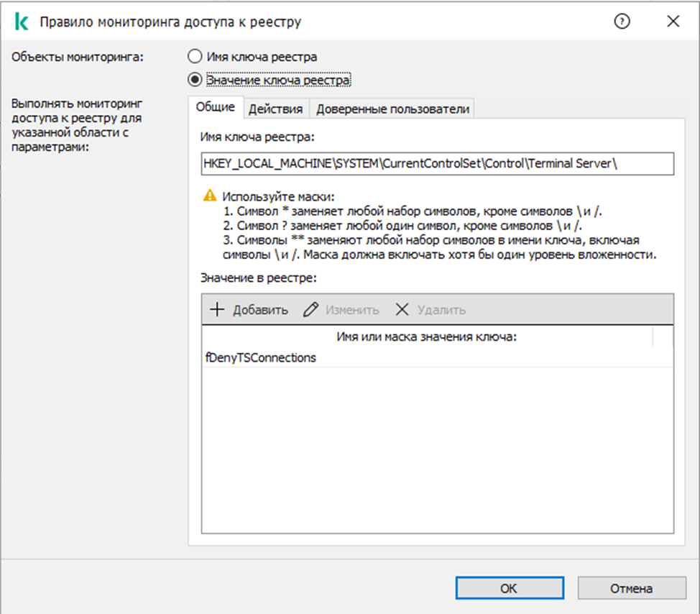Click the Имя или маска значения ключа column header

click(426, 337)
